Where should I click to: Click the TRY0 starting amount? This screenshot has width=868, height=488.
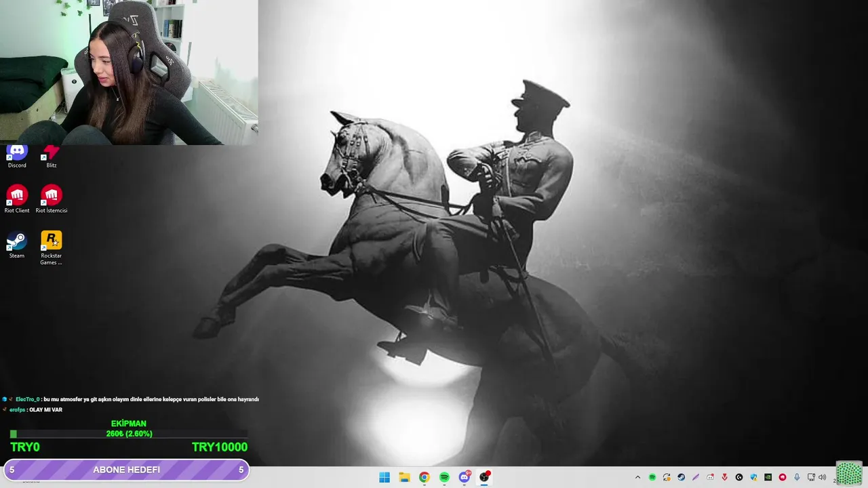[x=25, y=447]
